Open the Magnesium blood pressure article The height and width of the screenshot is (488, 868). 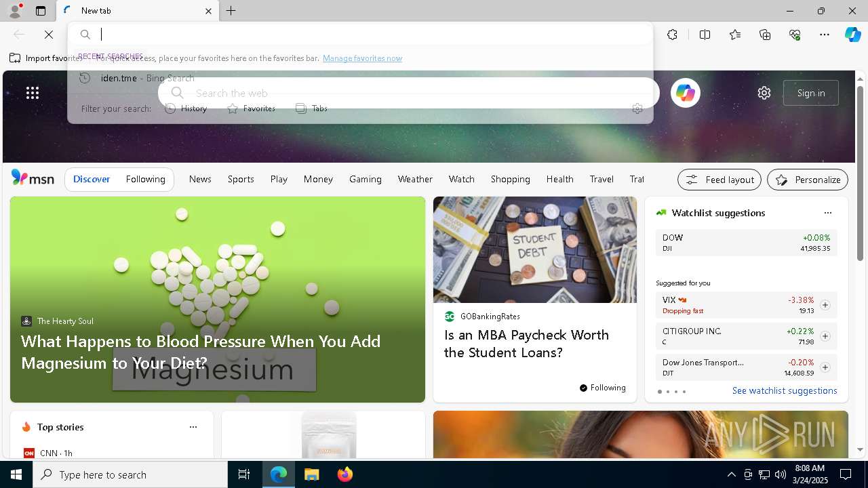201,352
